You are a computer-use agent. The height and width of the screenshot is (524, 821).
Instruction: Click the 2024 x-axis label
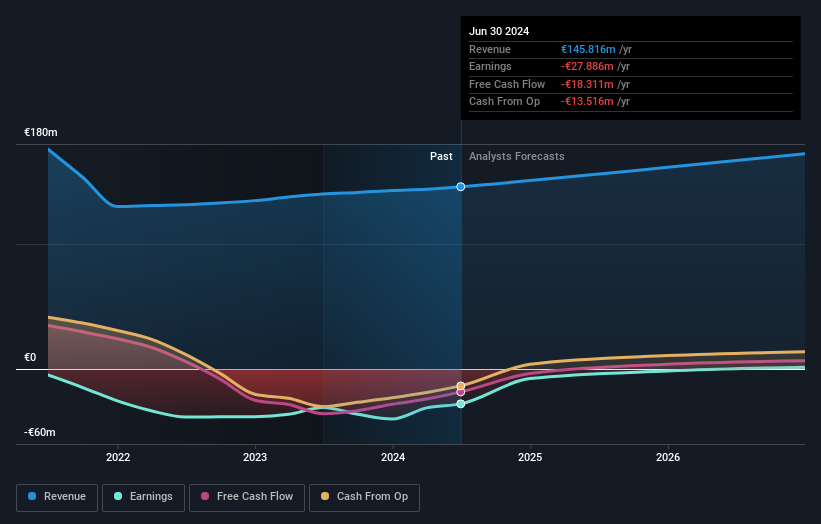pyautogui.click(x=393, y=457)
